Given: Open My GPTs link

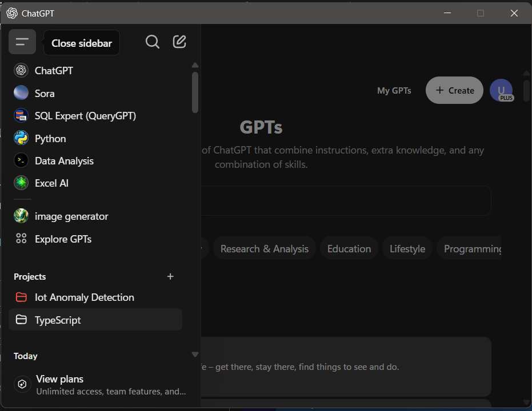Looking at the screenshot, I should [x=394, y=90].
